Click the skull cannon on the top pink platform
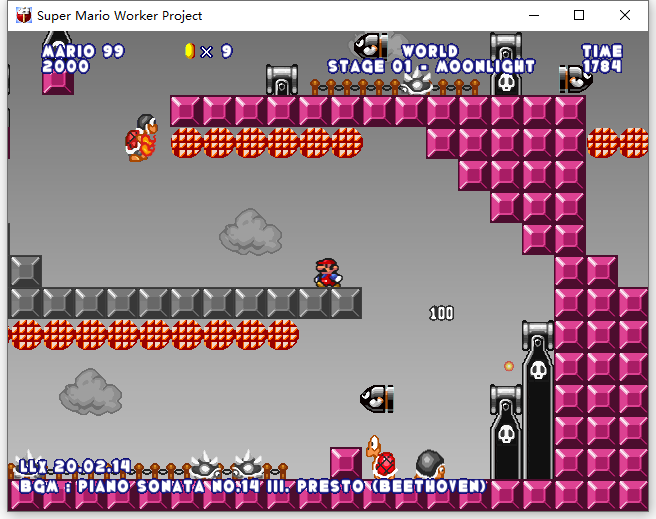 click(506, 64)
